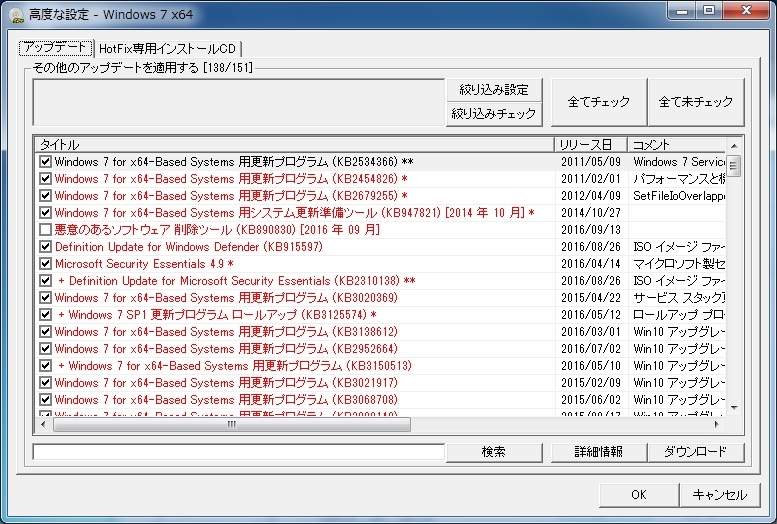This screenshot has height=524, width=777.
Task: Click the 検索 button
Action: point(494,452)
